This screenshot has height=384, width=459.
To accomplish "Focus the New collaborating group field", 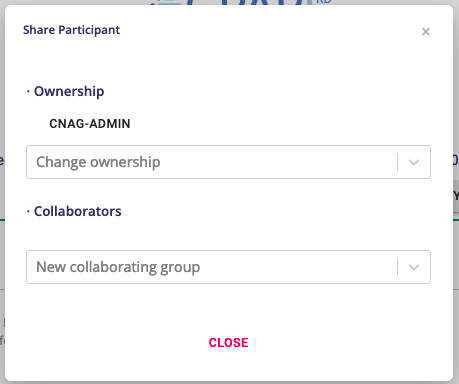I will click(x=228, y=267).
